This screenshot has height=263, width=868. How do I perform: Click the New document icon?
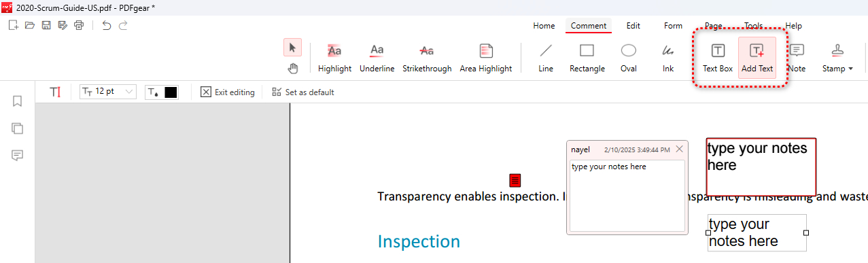click(x=14, y=25)
